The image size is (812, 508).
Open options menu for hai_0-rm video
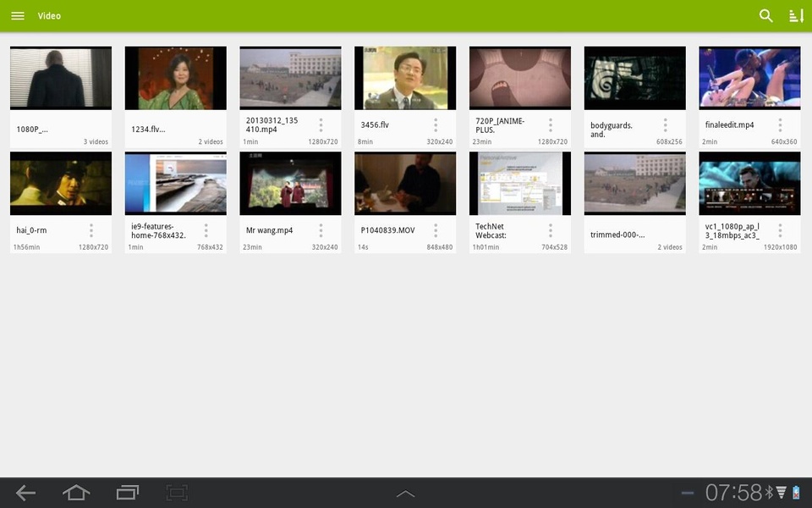point(91,230)
